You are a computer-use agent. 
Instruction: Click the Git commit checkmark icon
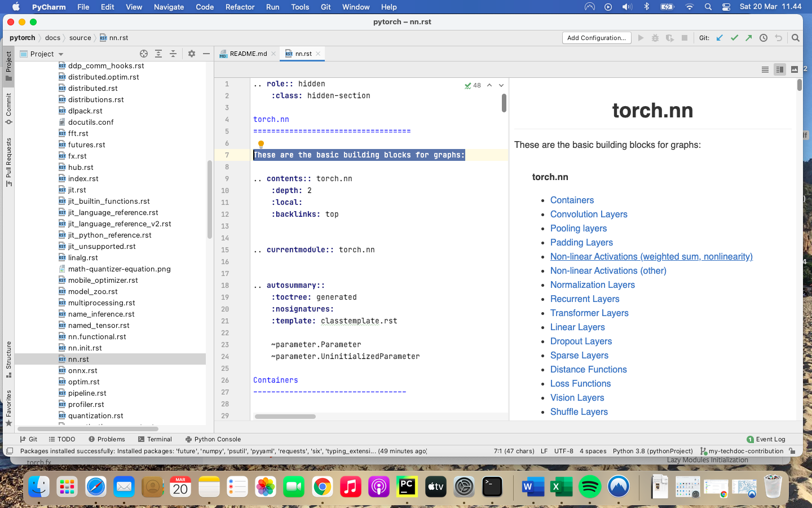[734, 38]
